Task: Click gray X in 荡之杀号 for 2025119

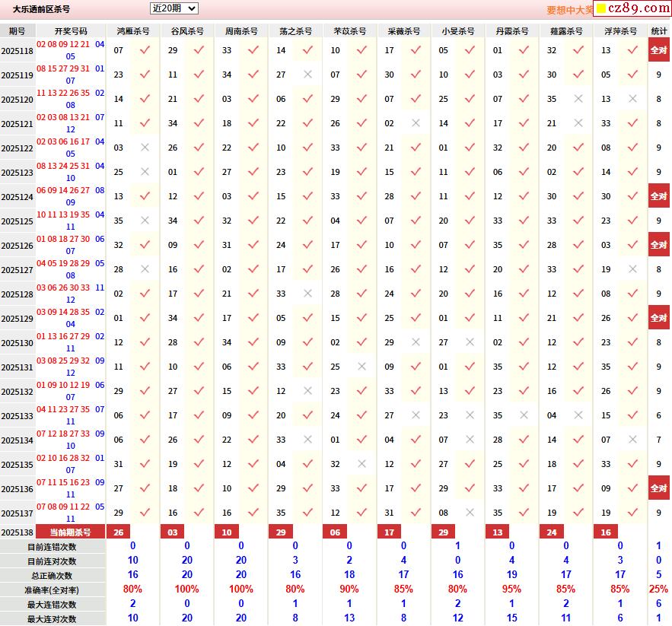Action: tap(307, 75)
